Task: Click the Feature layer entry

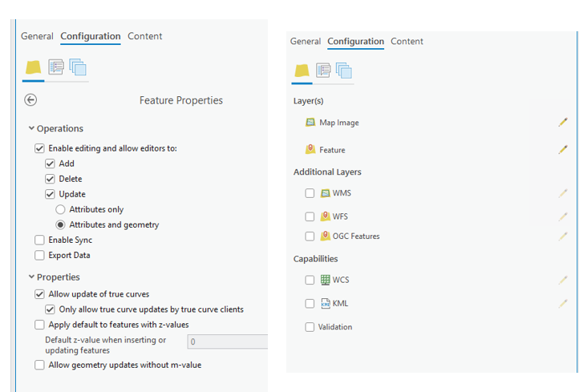Action: [x=331, y=150]
